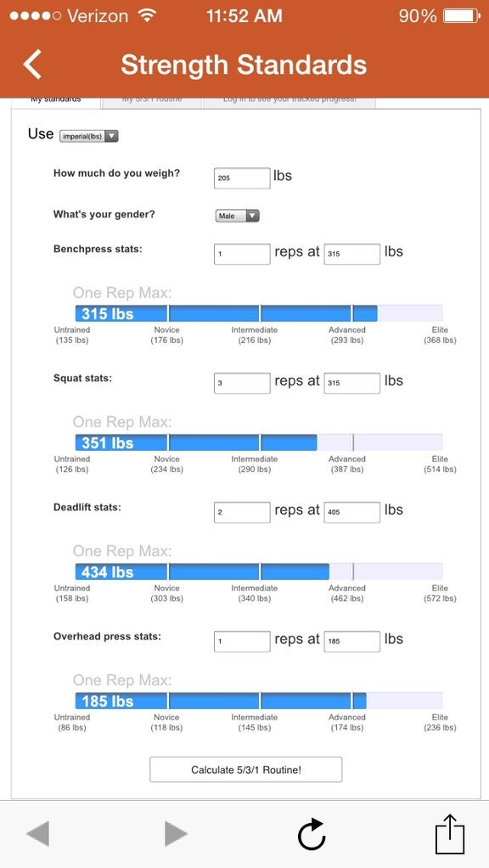The width and height of the screenshot is (489, 868).
Task: Open the share sheet icon
Action: pyautogui.click(x=450, y=834)
